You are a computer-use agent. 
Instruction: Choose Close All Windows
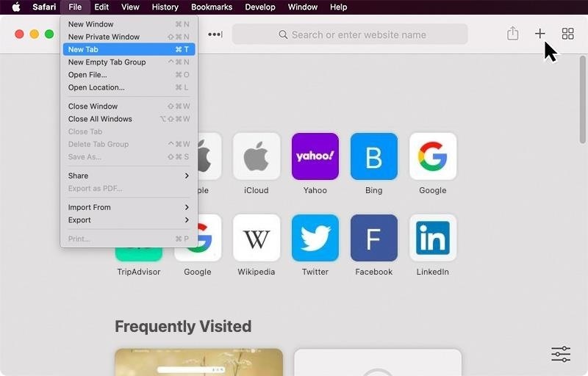coord(128,119)
